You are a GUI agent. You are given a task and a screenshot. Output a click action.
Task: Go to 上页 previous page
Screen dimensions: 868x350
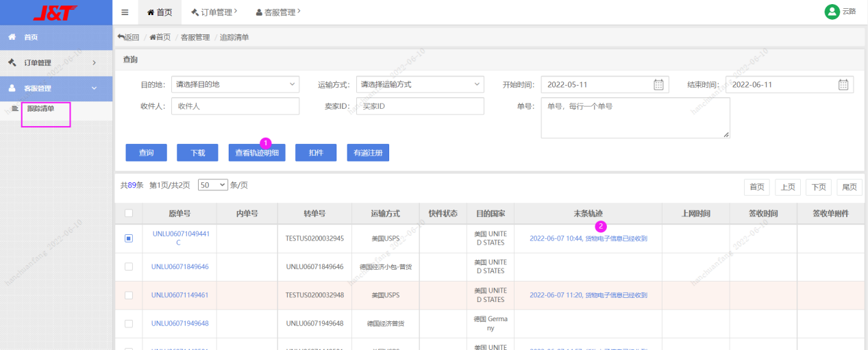pos(788,187)
